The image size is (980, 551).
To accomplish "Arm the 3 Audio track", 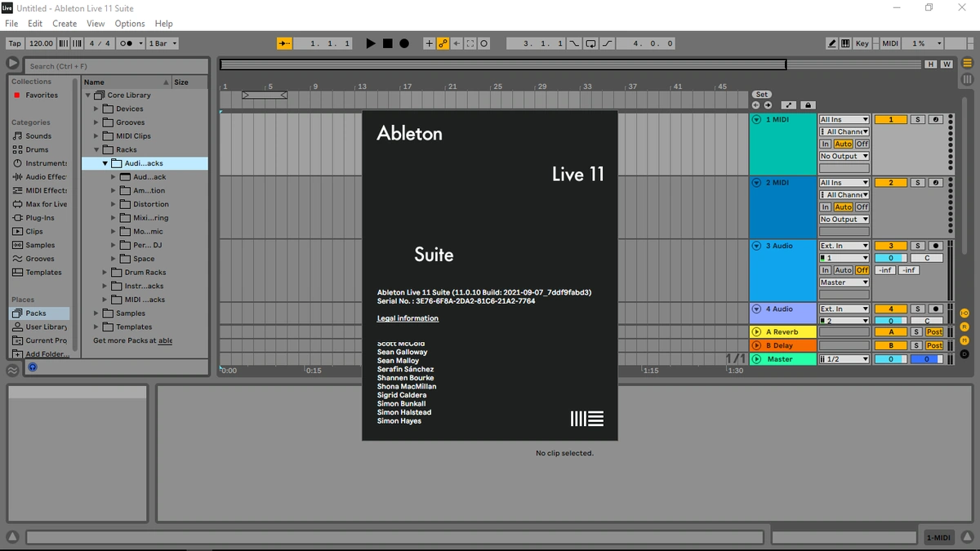I will coord(936,246).
